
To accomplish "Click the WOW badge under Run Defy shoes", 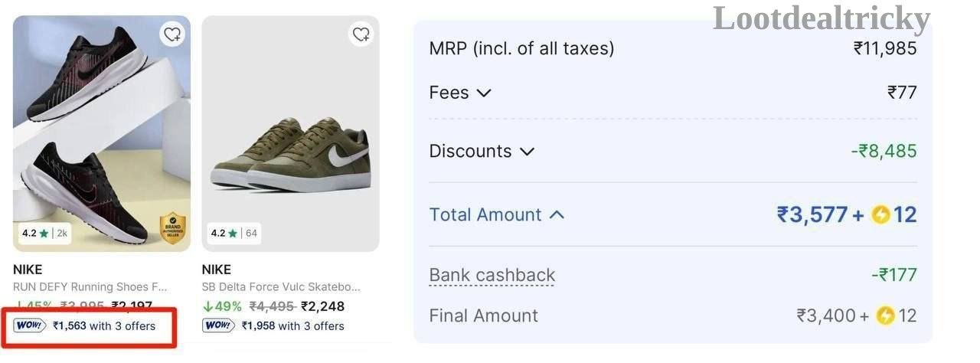I will click(30, 325).
